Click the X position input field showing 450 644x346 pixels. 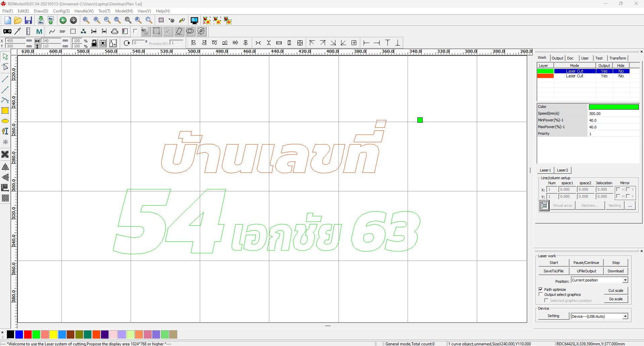tap(15, 41)
